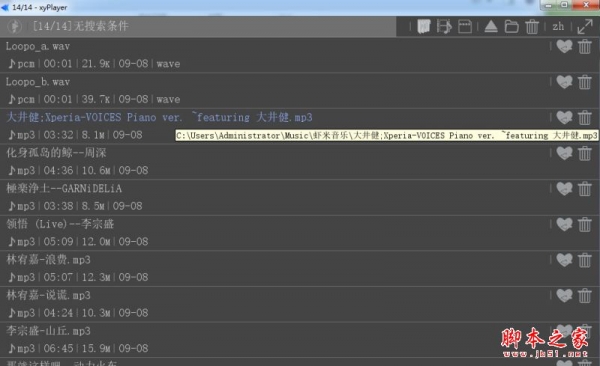Remove 领悟 (Live)--李宗盛 with trash icon

click(x=585, y=224)
